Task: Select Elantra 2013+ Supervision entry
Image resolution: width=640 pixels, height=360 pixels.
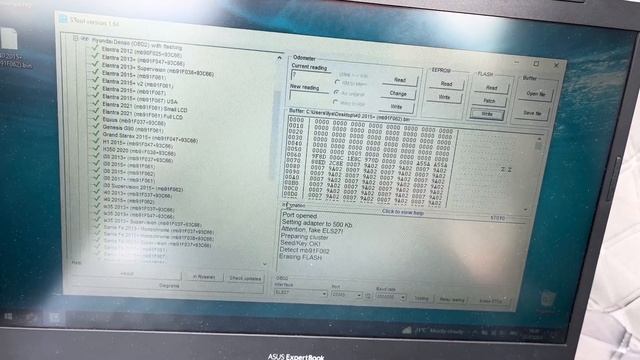Action: tap(158, 69)
